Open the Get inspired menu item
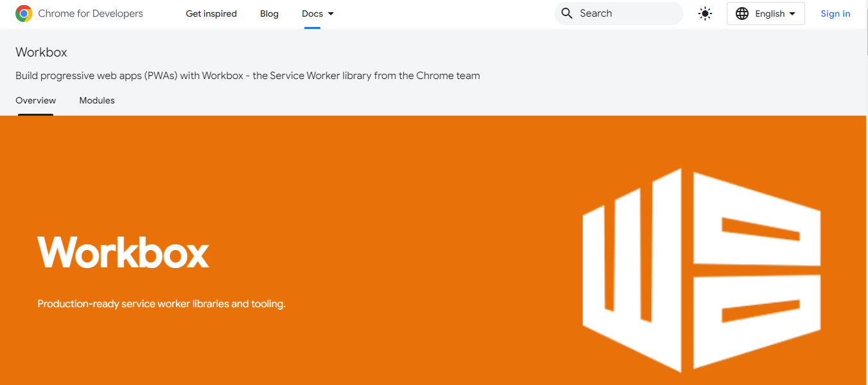The width and height of the screenshot is (868, 385). pyautogui.click(x=211, y=13)
